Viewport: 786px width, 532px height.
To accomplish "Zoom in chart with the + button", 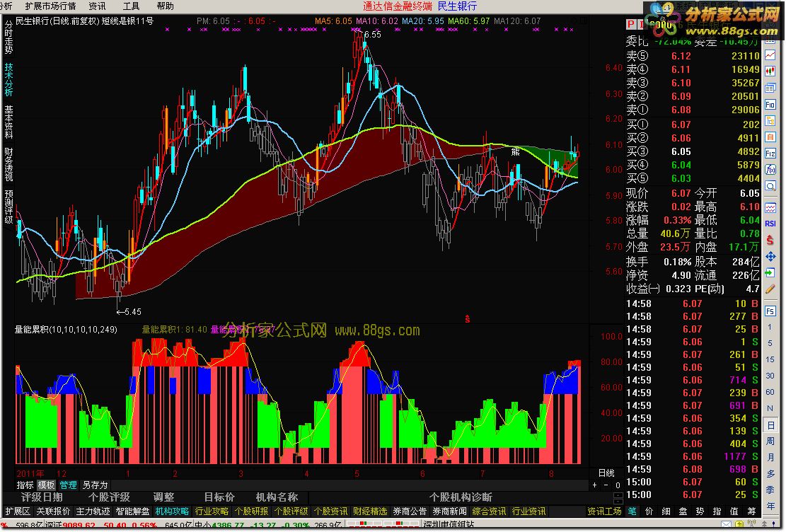I will (x=594, y=485).
